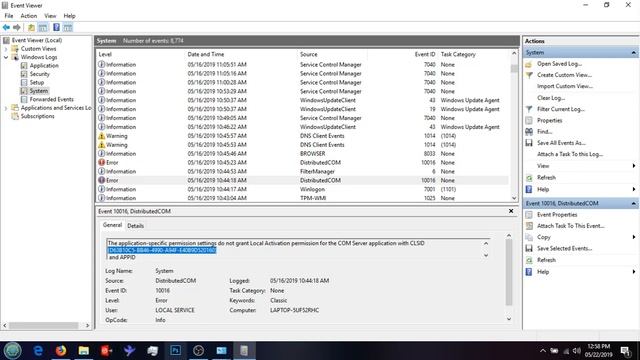Select BROWSER event 8033 row
This screenshot has height=360, width=640.
click(x=303, y=153)
